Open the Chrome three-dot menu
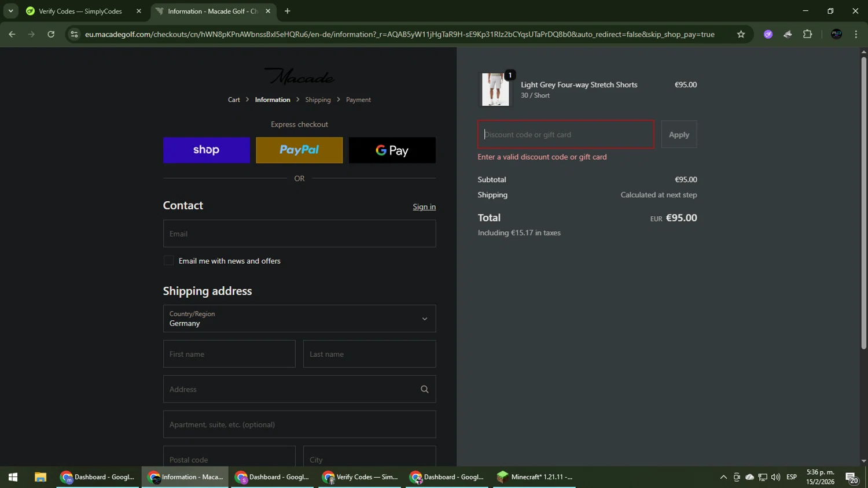 tap(856, 34)
